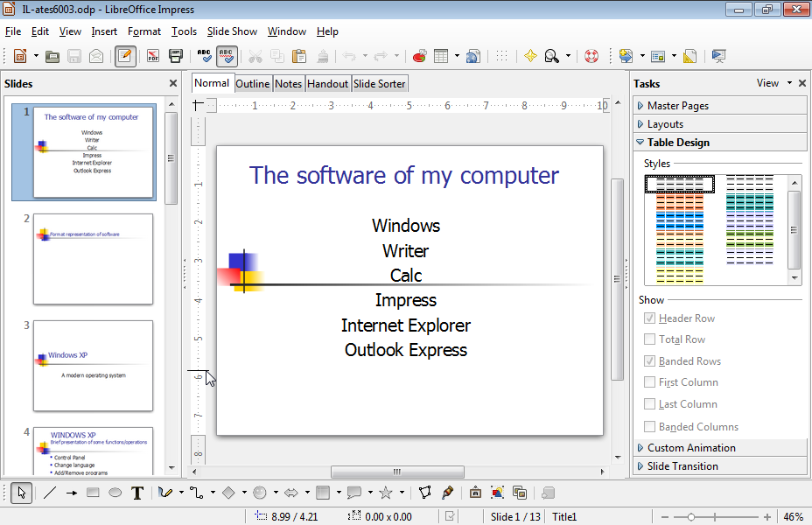Screen dimensions: 812x525
Task: Insert a table using Table icon
Action: click(x=441, y=56)
